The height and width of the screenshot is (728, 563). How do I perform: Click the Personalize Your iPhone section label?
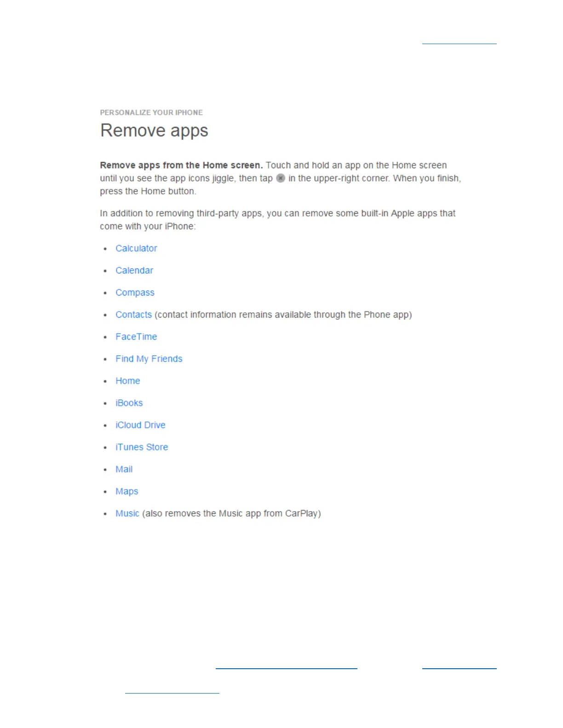coord(151,112)
